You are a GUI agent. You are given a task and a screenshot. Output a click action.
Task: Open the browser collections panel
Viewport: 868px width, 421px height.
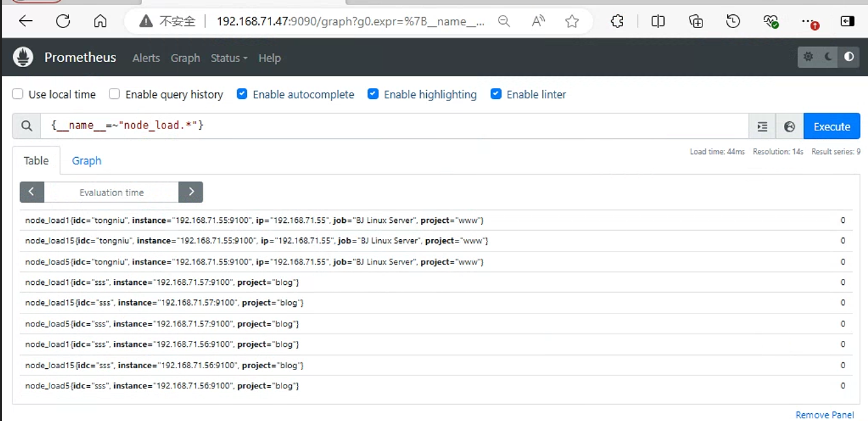coord(696,22)
